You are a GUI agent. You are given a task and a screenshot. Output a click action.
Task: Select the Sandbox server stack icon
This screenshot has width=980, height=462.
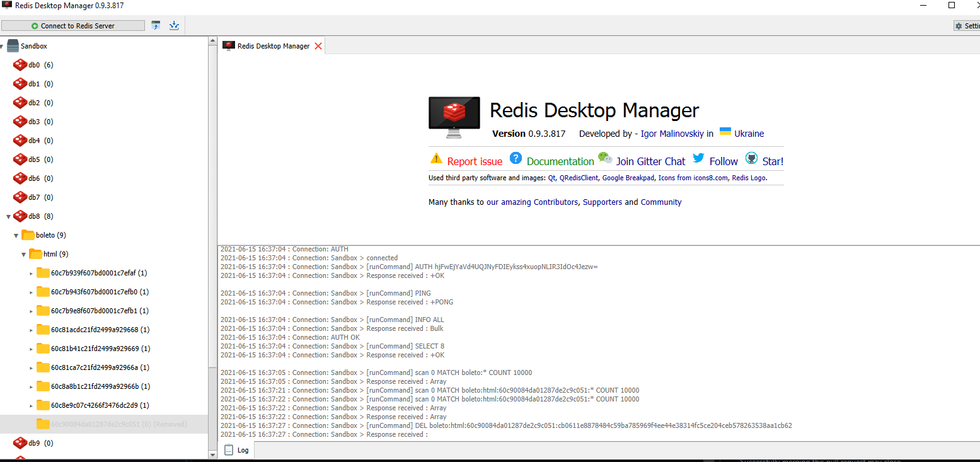[13, 46]
